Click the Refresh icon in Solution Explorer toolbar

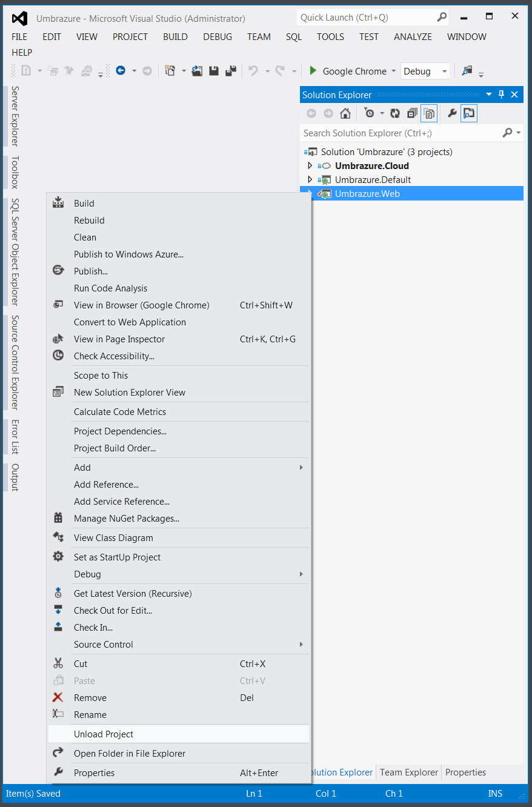click(395, 113)
